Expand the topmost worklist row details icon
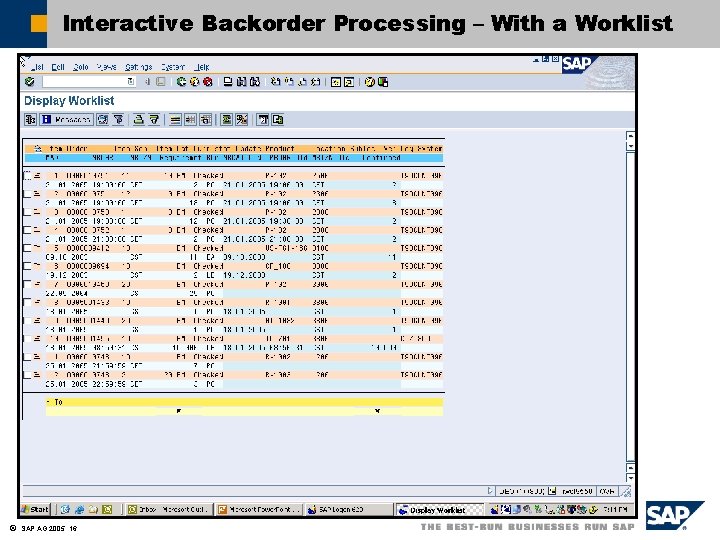Screen dimensions: 720x540 (x=37, y=175)
